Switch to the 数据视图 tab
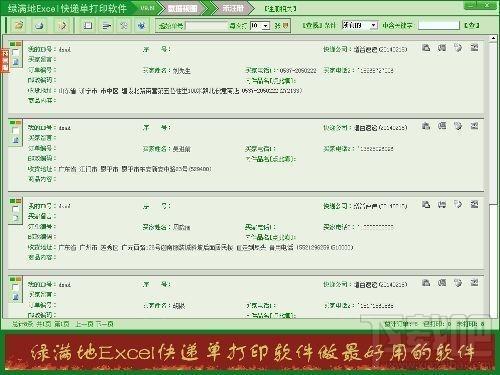 182,8
